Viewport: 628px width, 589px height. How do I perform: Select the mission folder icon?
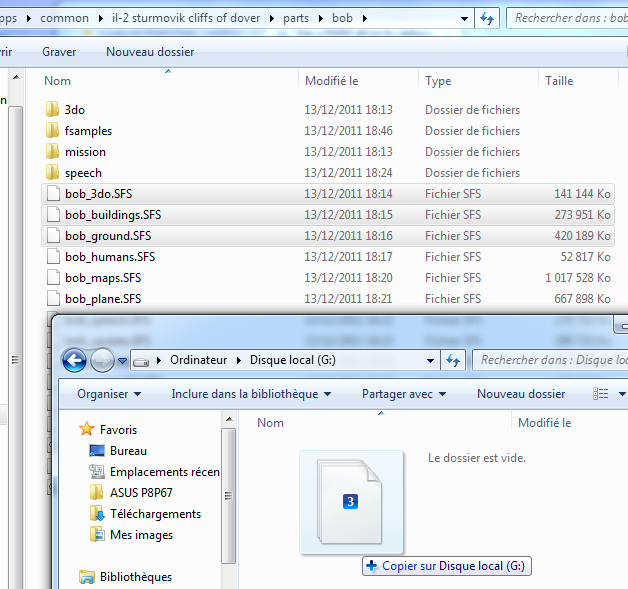coord(52,151)
